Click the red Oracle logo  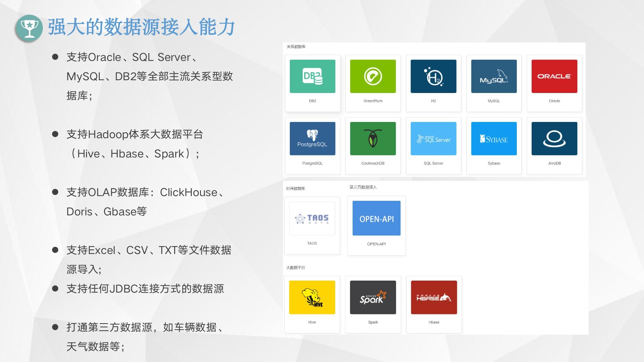point(554,77)
